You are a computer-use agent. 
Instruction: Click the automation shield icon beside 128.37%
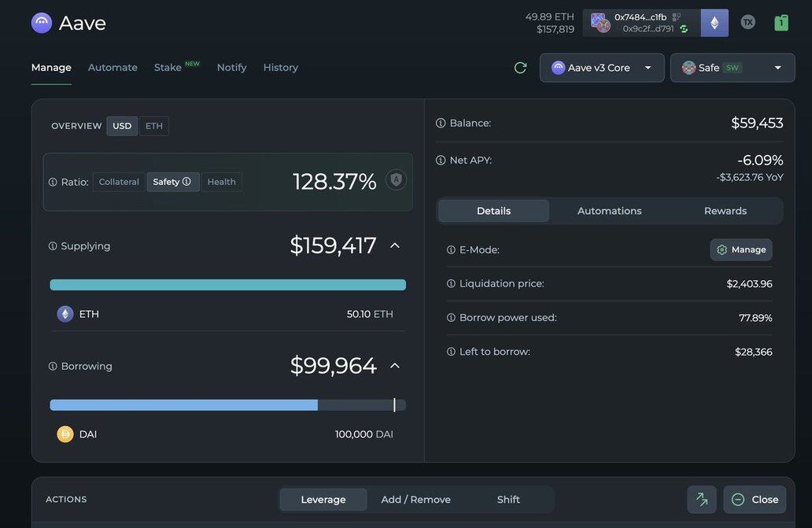(x=396, y=180)
